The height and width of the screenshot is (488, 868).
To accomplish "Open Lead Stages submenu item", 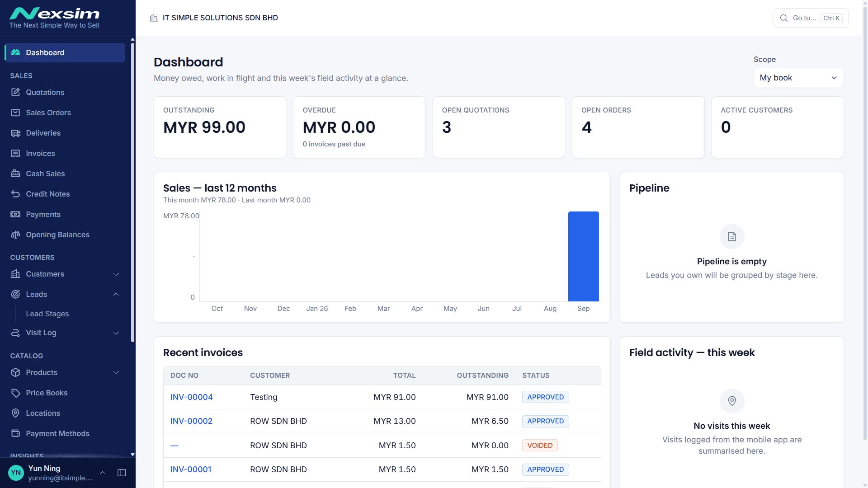I will [47, 314].
